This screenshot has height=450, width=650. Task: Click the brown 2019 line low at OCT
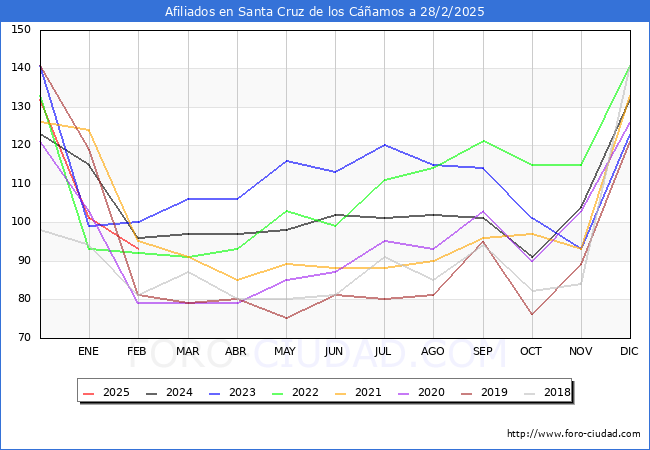[532, 315]
